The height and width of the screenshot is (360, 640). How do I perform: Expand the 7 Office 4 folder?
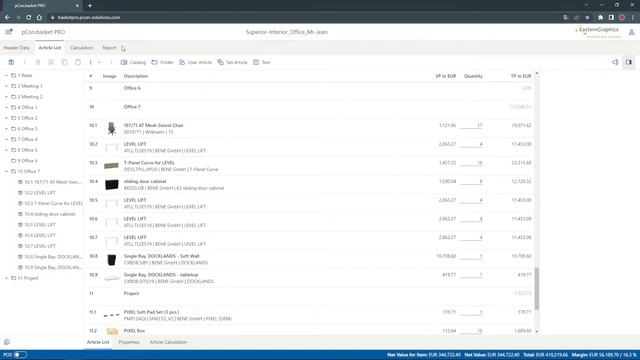coord(6,139)
